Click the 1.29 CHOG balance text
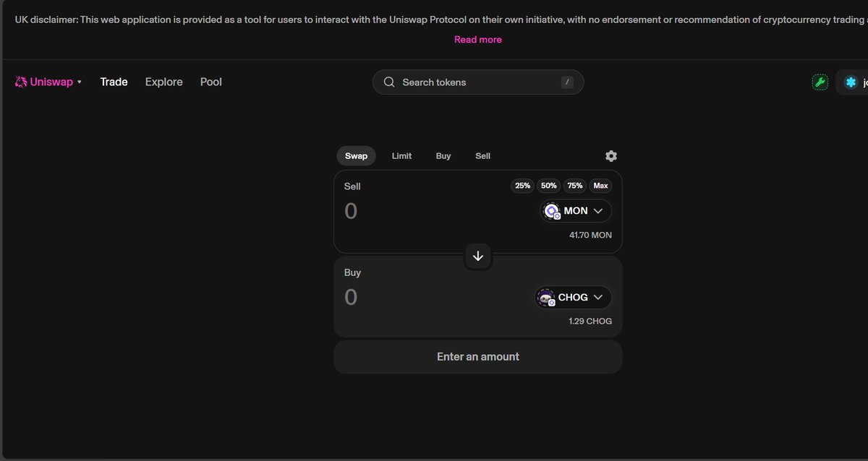This screenshot has height=461, width=868. 590,322
